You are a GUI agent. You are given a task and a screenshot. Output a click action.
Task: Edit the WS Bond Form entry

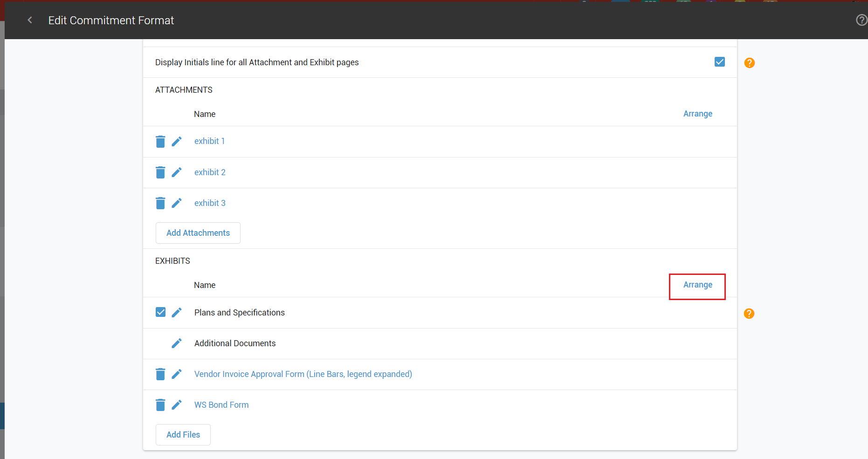[x=177, y=405]
